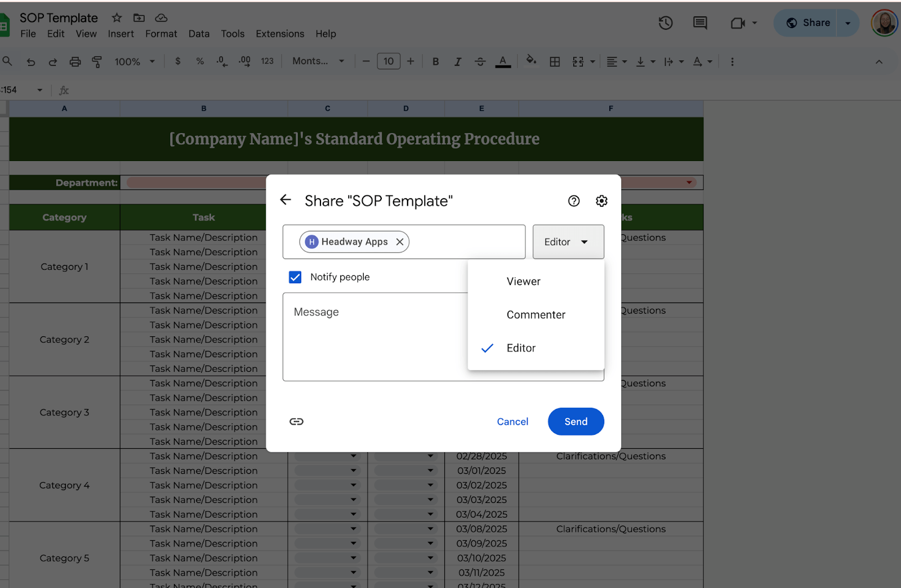Choose Viewer from the role list
Image resolution: width=901 pixels, height=588 pixels.
[x=523, y=282]
